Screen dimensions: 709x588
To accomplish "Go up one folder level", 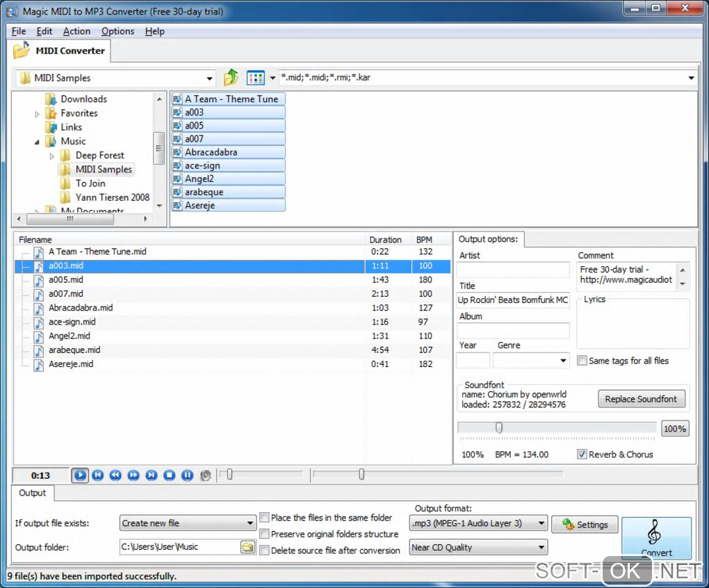I will (231, 77).
